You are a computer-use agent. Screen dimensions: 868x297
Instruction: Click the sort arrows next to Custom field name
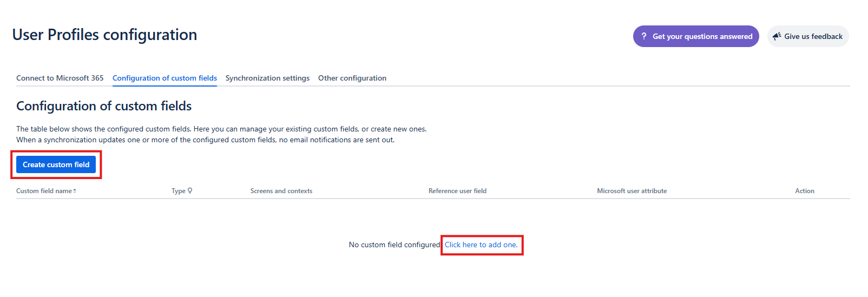point(75,191)
